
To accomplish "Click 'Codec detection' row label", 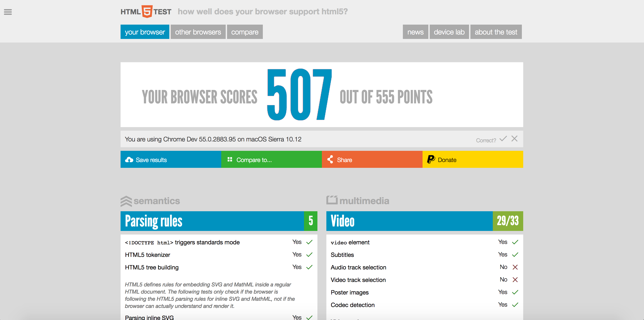I will pyautogui.click(x=353, y=305).
